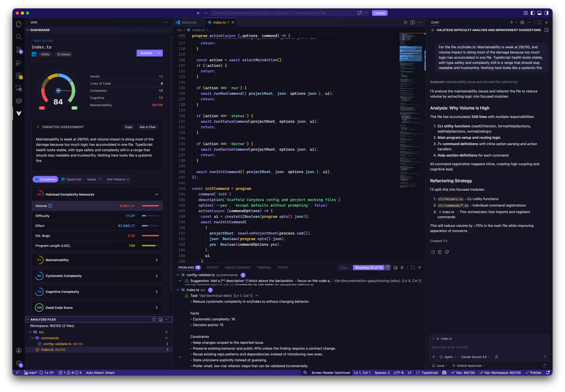Open config-validate.ts in Analyzed Files

click(x=57, y=344)
